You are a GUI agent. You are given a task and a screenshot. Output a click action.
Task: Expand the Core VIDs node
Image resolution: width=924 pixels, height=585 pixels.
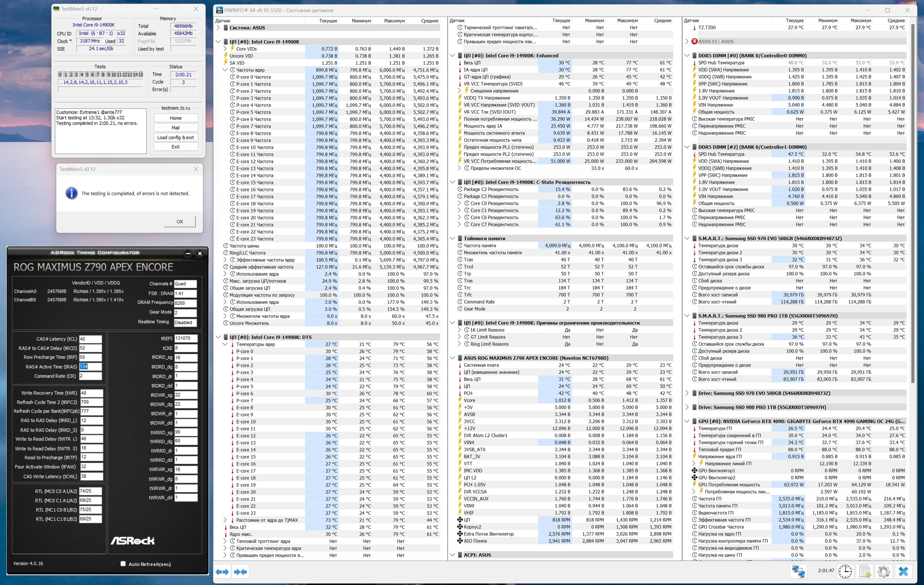click(225, 49)
